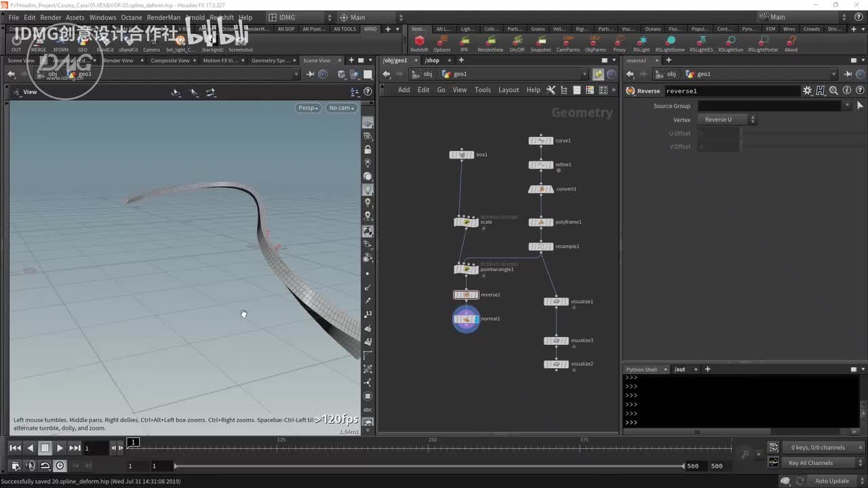Image resolution: width=868 pixels, height=488 pixels.
Task: Open the Windows menu
Action: point(102,18)
